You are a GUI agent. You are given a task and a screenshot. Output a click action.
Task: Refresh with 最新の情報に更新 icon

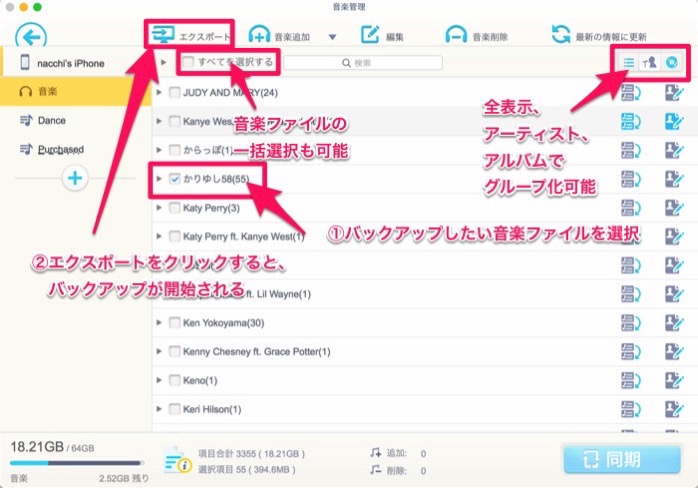tap(561, 37)
